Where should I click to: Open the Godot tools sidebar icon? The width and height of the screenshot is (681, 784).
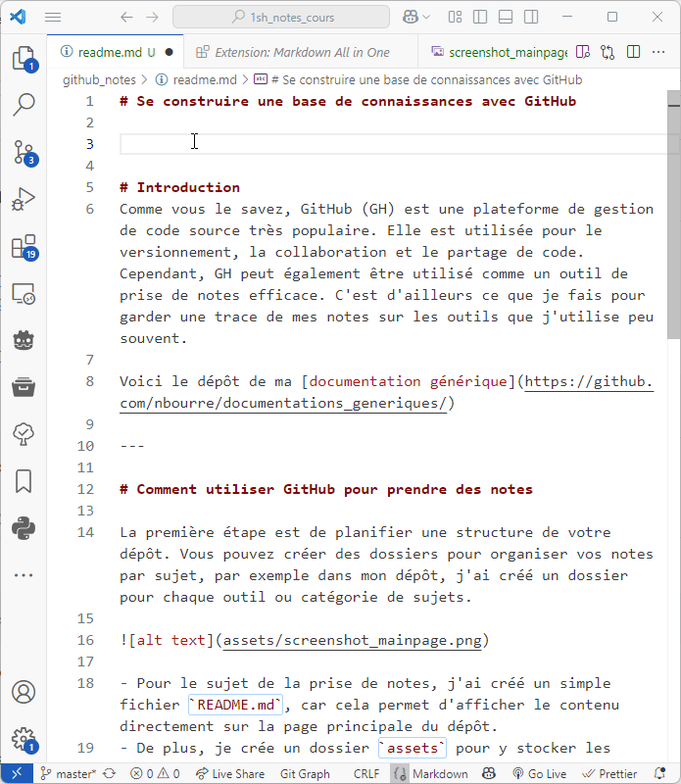pyautogui.click(x=24, y=340)
